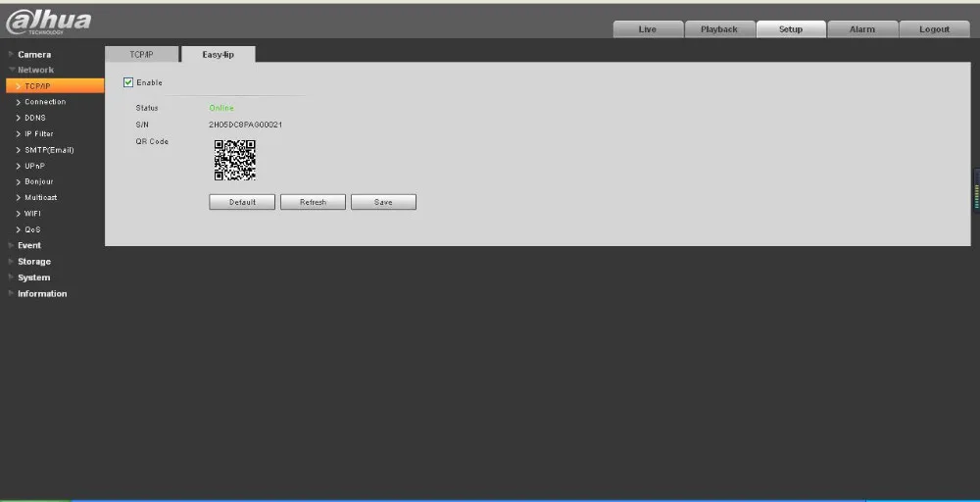The height and width of the screenshot is (502, 980).
Task: Open the Connection settings page
Action: pos(45,102)
